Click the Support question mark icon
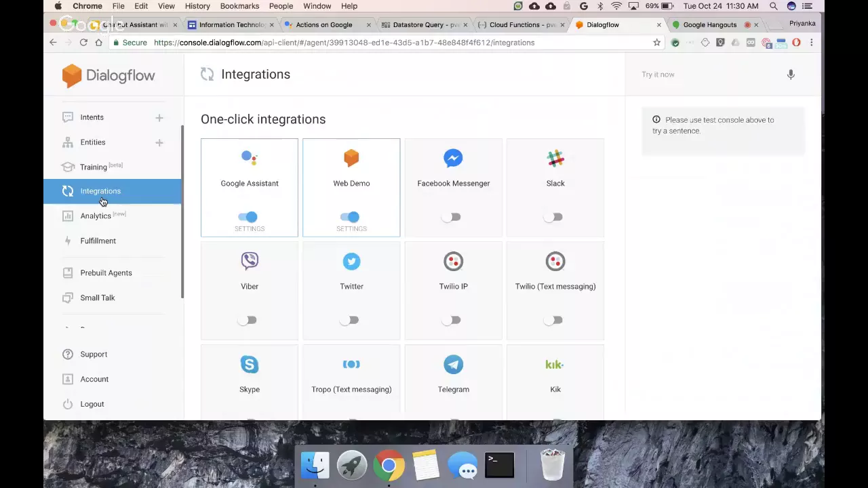Image resolution: width=868 pixels, height=488 pixels. [x=68, y=354]
